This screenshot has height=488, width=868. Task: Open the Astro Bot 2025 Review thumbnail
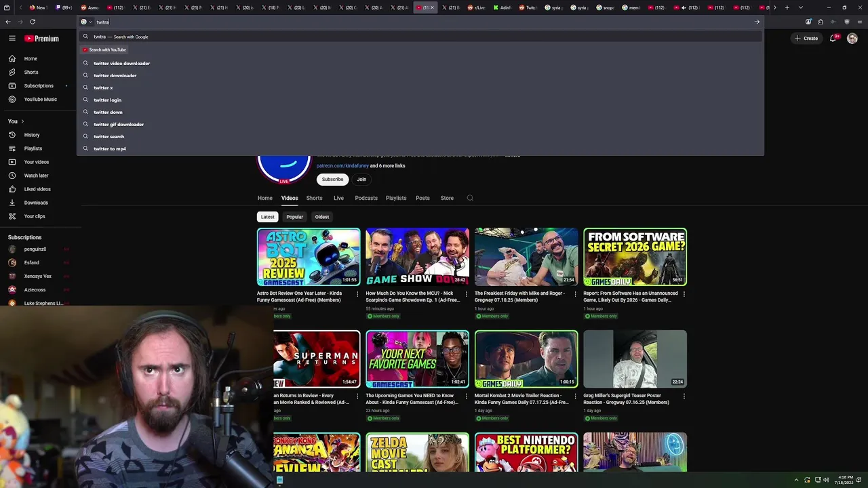click(309, 257)
